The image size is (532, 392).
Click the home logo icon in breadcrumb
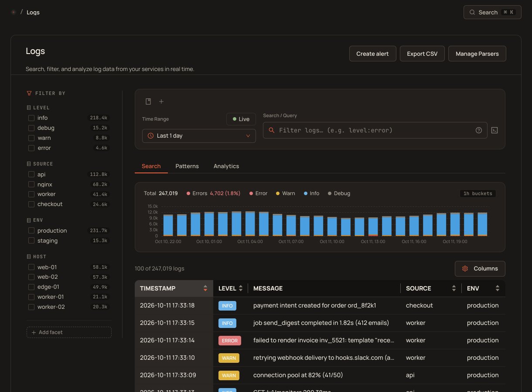click(14, 12)
